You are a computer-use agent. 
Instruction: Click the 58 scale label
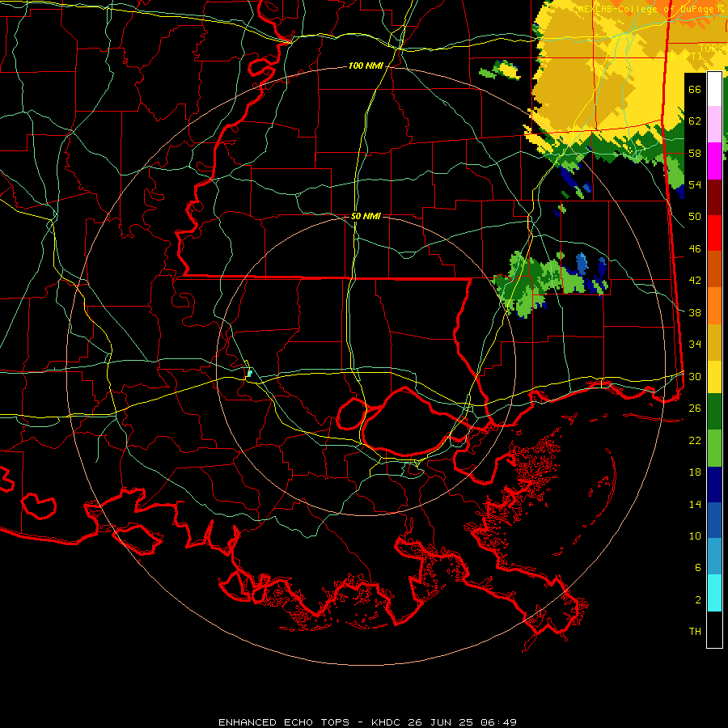point(695,153)
